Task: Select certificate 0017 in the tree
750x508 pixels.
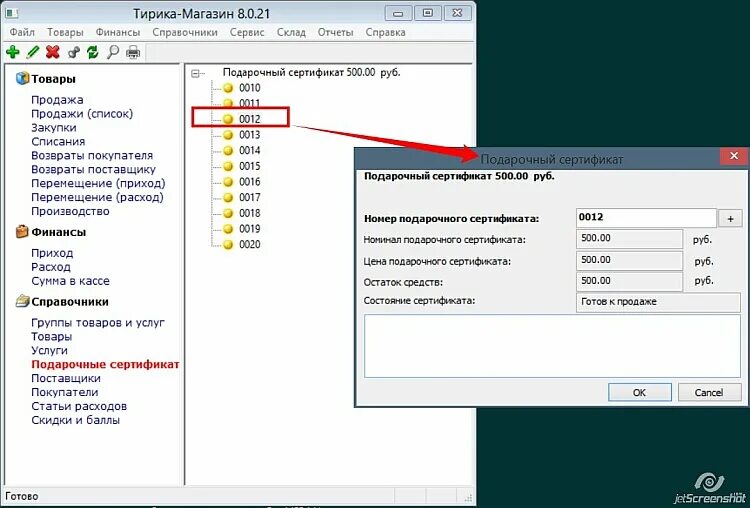Action: pyautogui.click(x=250, y=197)
